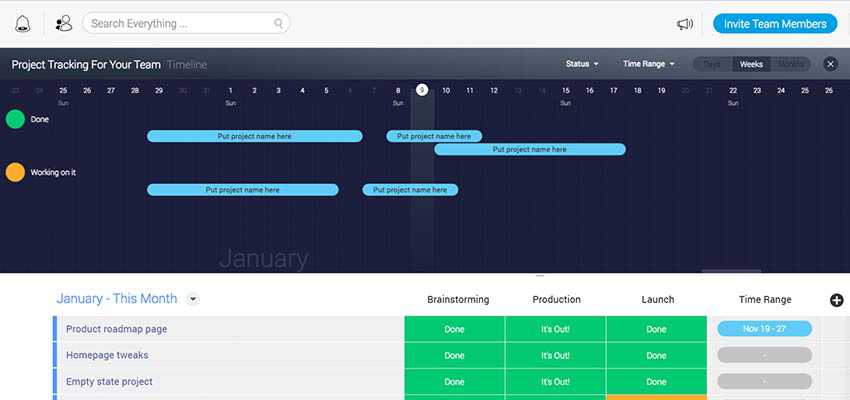Click the magnifier icon in search bar

click(x=279, y=23)
